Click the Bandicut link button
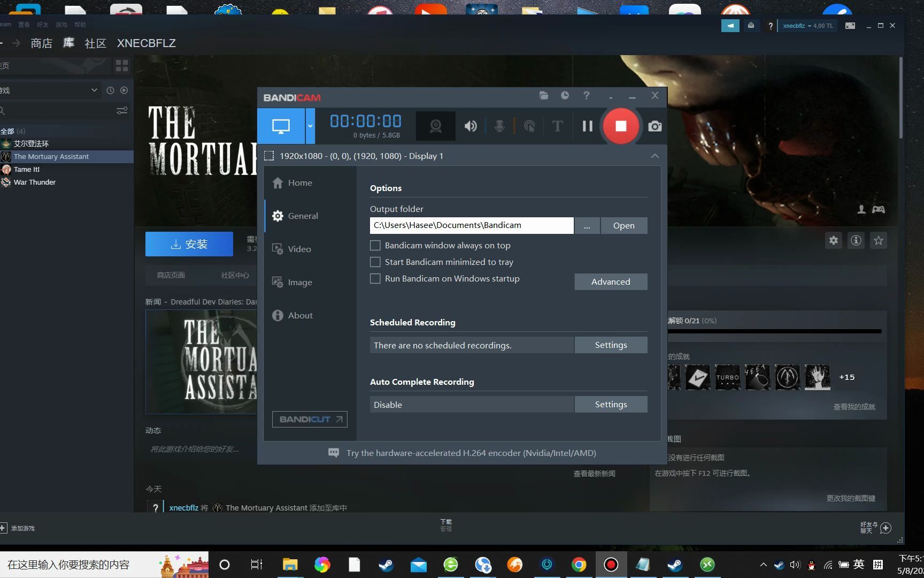 [310, 419]
